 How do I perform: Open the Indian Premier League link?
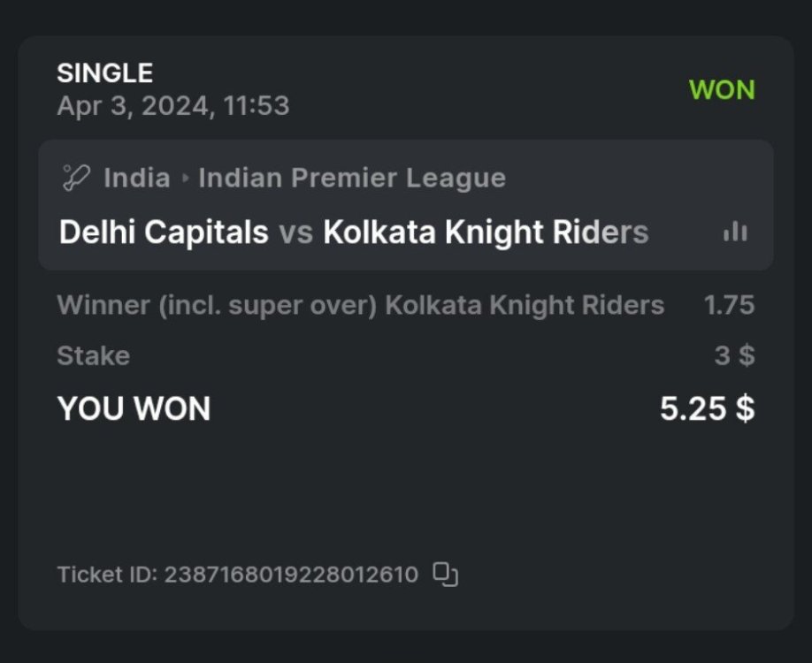tap(352, 178)
